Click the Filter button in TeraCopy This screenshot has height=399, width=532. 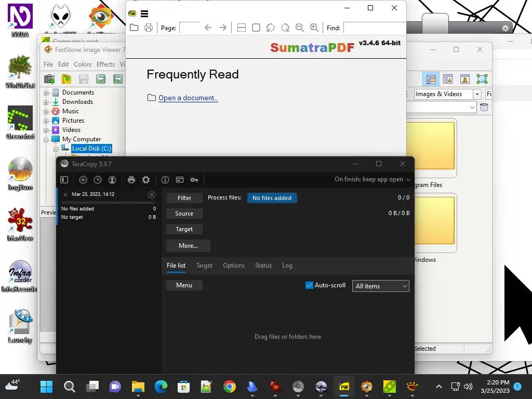tap(184, 198)
